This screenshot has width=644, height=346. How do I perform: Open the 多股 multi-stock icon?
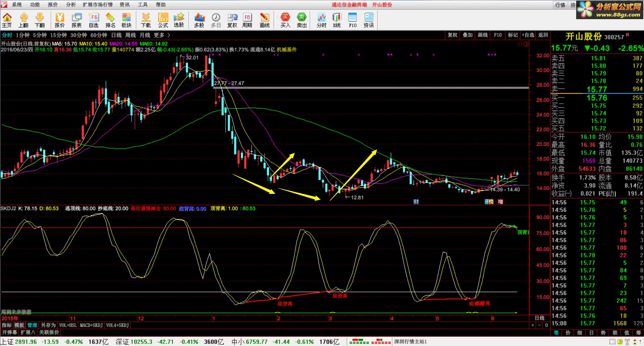(x=199, y=20)
